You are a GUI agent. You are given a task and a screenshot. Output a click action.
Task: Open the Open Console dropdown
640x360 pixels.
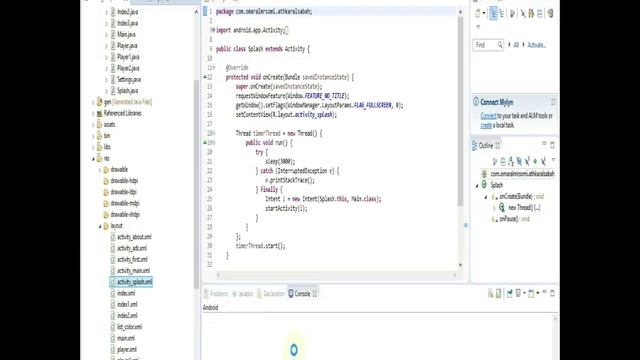point(538,293)
